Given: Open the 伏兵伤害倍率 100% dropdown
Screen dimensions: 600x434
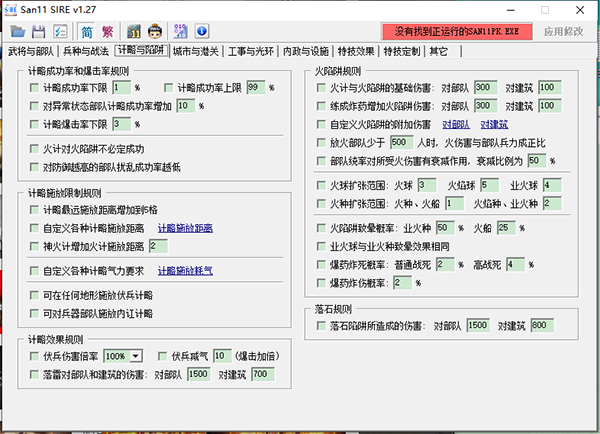Looking at the screenshot, I should [123, 356].
